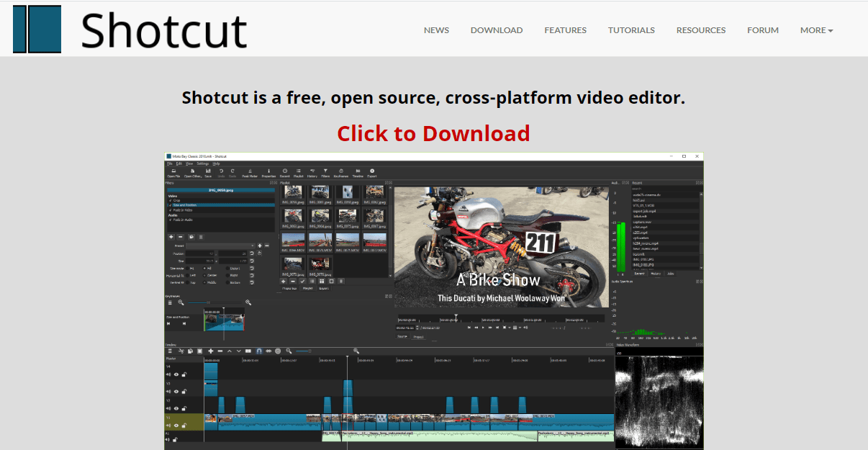Choose the Bottom vertical fit radio button
Image resolution: width=868 pixels, height=450 pixels.
click(227, 282)
